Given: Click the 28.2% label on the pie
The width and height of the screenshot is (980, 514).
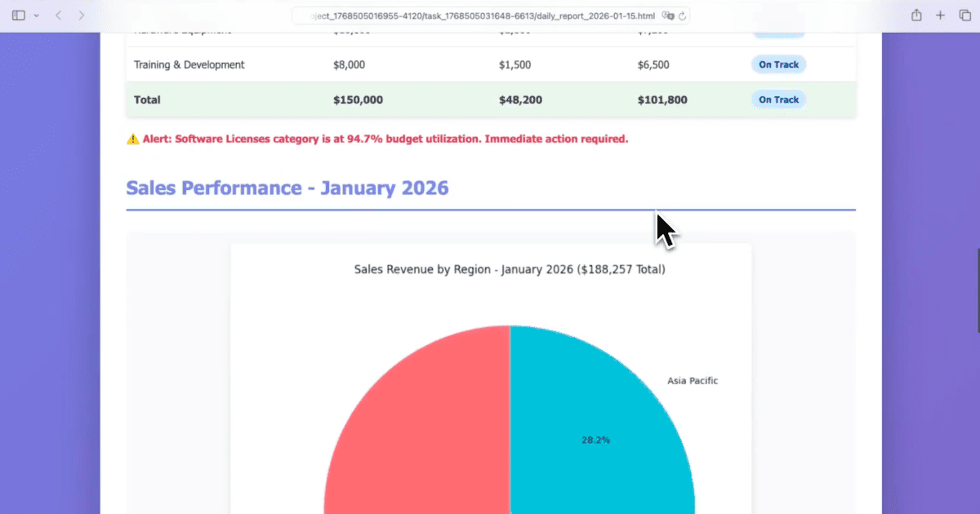Looking at the screenshot, I should pos(596,440).
